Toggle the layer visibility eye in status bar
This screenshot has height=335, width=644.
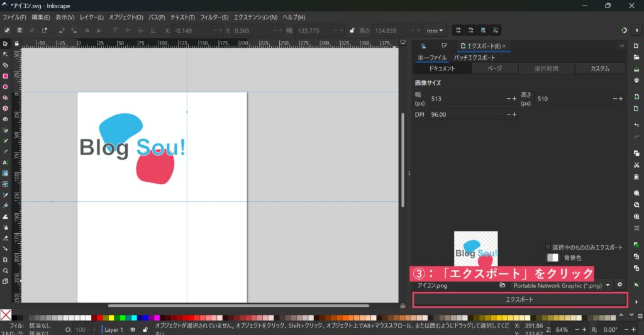133,329
